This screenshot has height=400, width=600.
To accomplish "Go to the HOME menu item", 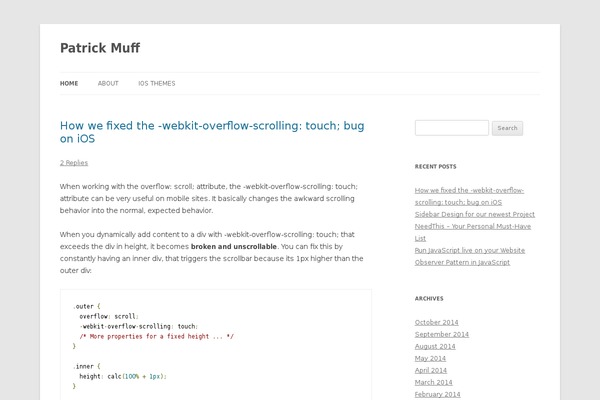I will (69, 83).
